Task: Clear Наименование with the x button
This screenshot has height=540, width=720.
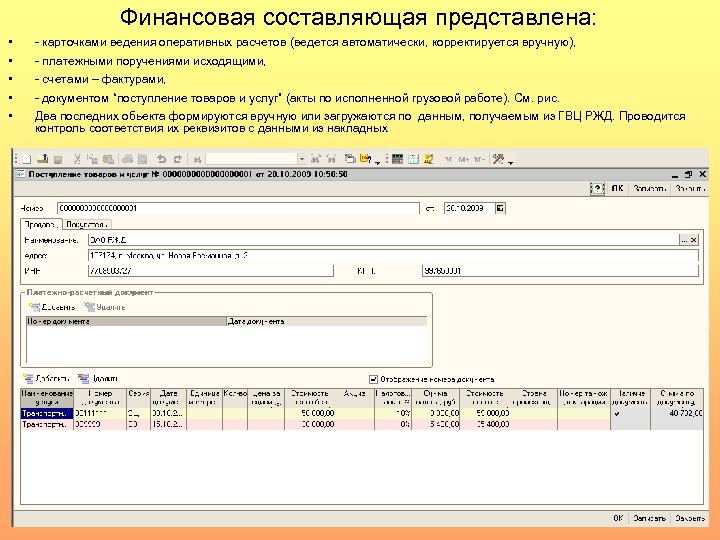Action: (694, 240)
